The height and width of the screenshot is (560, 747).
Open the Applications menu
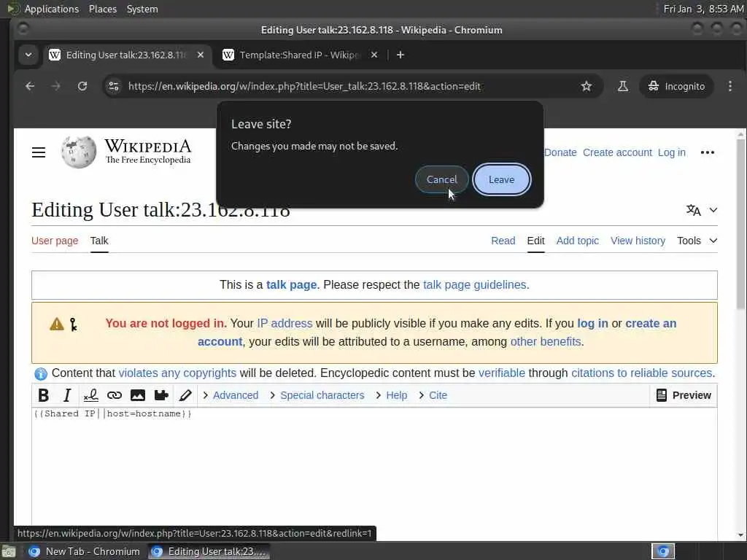pyautogui.click(x=52, y=9)
